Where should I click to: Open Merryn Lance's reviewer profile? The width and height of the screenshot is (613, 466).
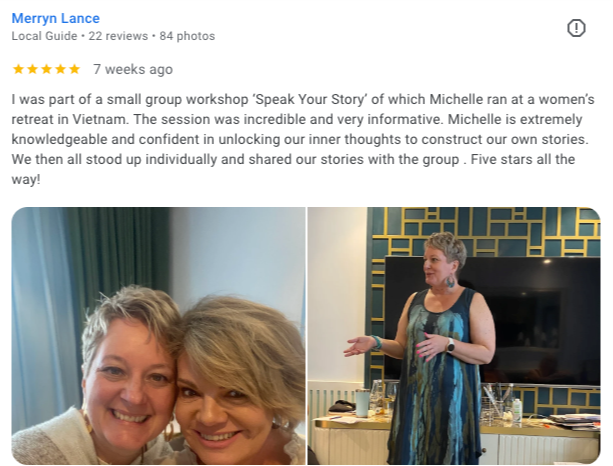[56, 18]
